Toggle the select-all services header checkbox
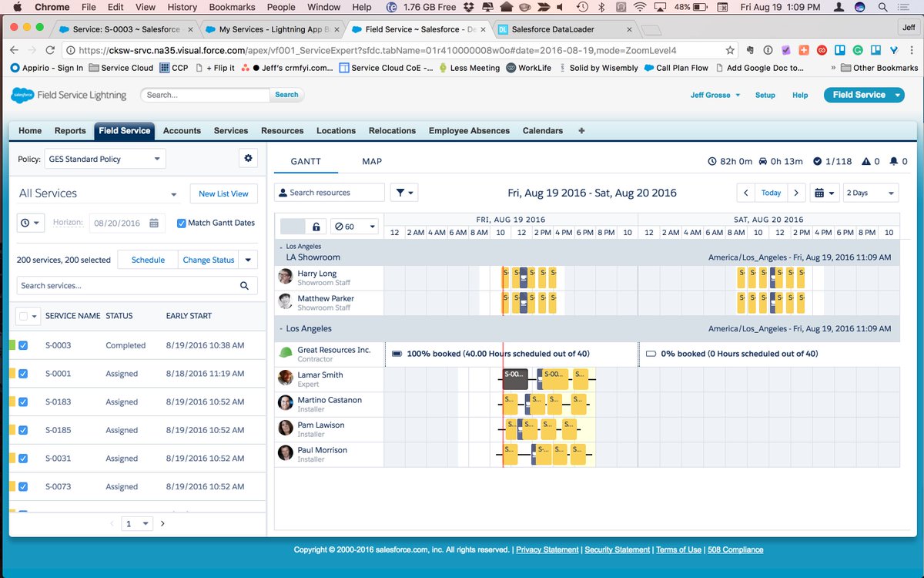This screenshot has height=578, width=924. click(23, 316)
